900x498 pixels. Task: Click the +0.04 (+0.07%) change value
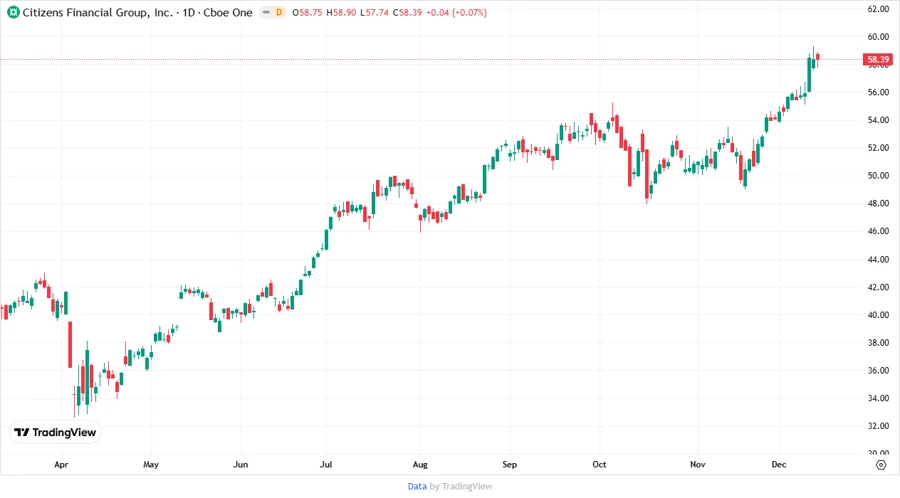pos(456,13)
